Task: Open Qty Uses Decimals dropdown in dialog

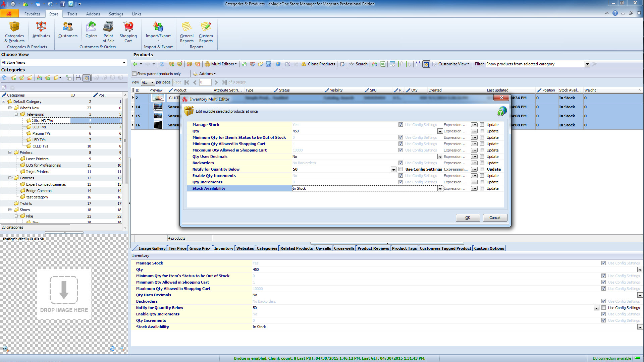Action: (440, 157)
